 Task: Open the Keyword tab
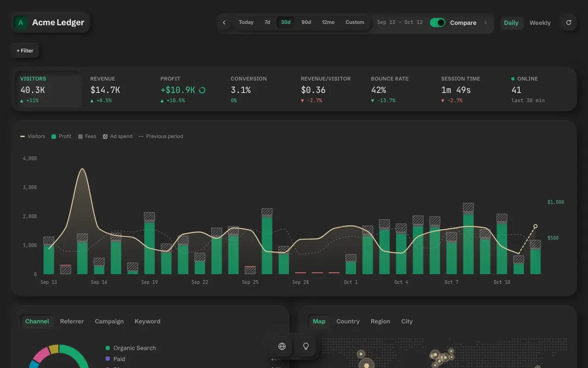pos(147,322)
